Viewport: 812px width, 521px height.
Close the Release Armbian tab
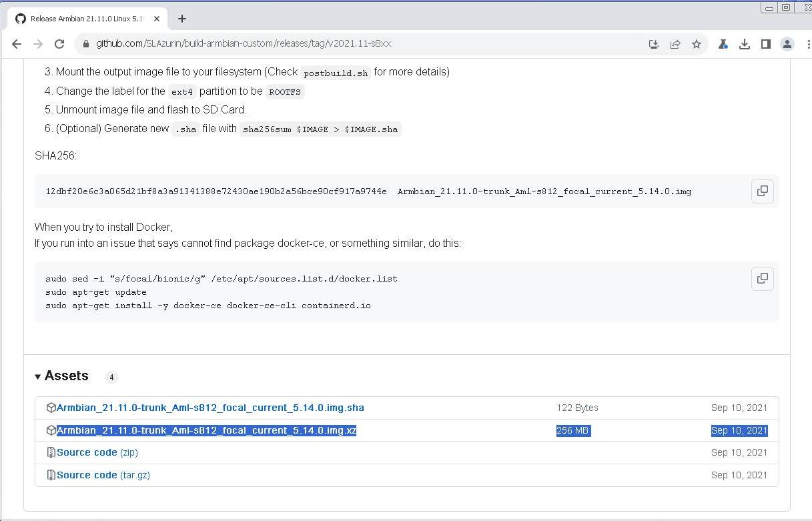point(157,19)
